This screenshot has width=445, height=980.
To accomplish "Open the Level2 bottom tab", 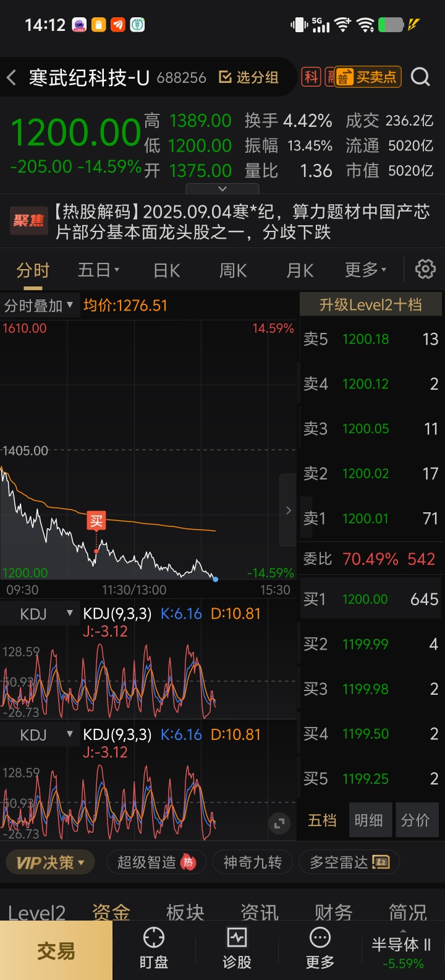I will 36,913.
